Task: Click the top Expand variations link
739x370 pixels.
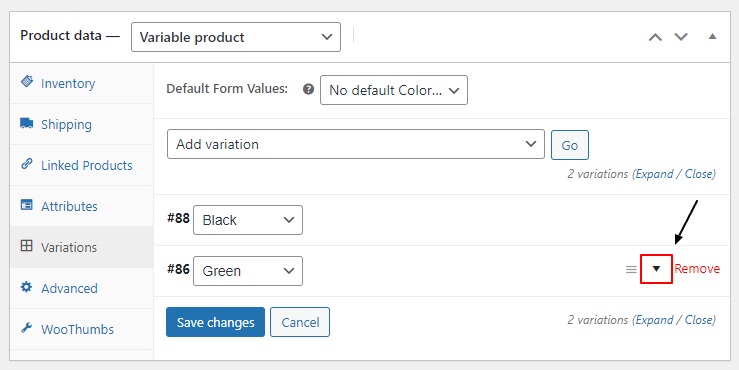Action: click(x=655, y=174)
